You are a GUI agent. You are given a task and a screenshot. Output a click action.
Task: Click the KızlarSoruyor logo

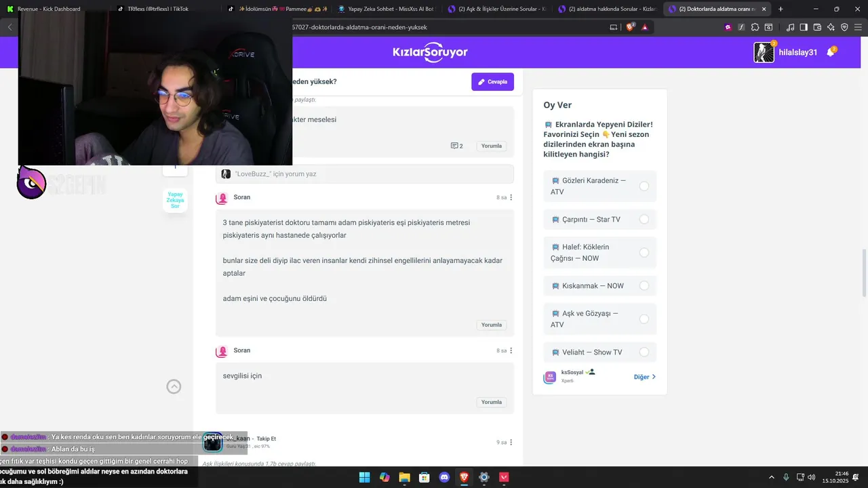430,53
